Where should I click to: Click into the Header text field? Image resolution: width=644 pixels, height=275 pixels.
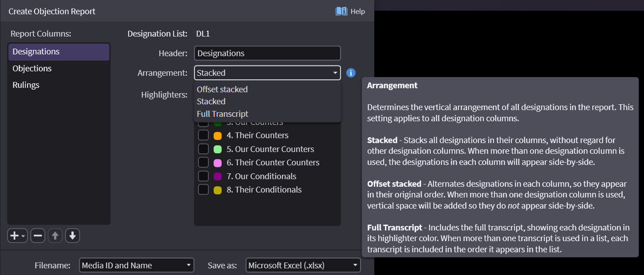[x=267, y=53]
